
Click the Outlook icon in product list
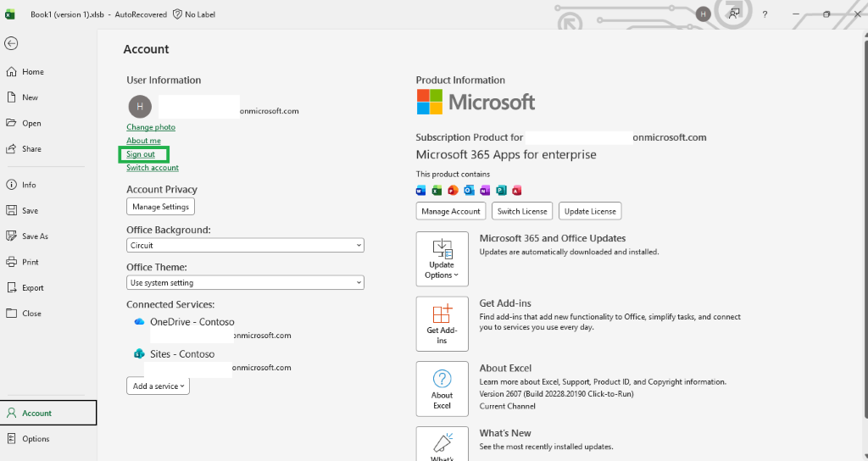pos(469,191)
